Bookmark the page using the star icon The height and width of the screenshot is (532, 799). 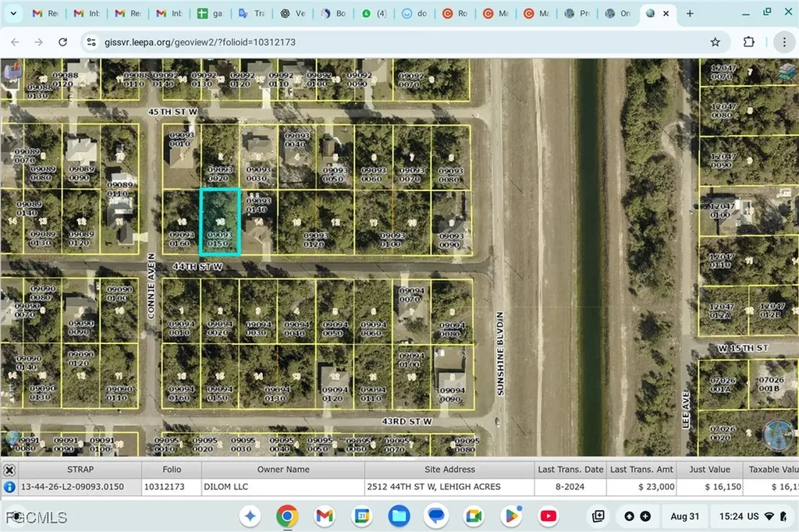716,42
